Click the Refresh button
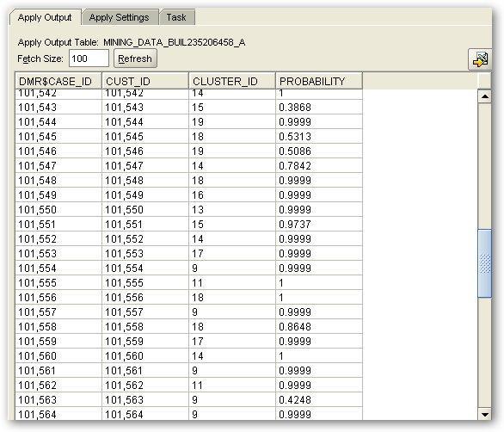This screenshot has height=432, width=504. (x=135, y=59)
